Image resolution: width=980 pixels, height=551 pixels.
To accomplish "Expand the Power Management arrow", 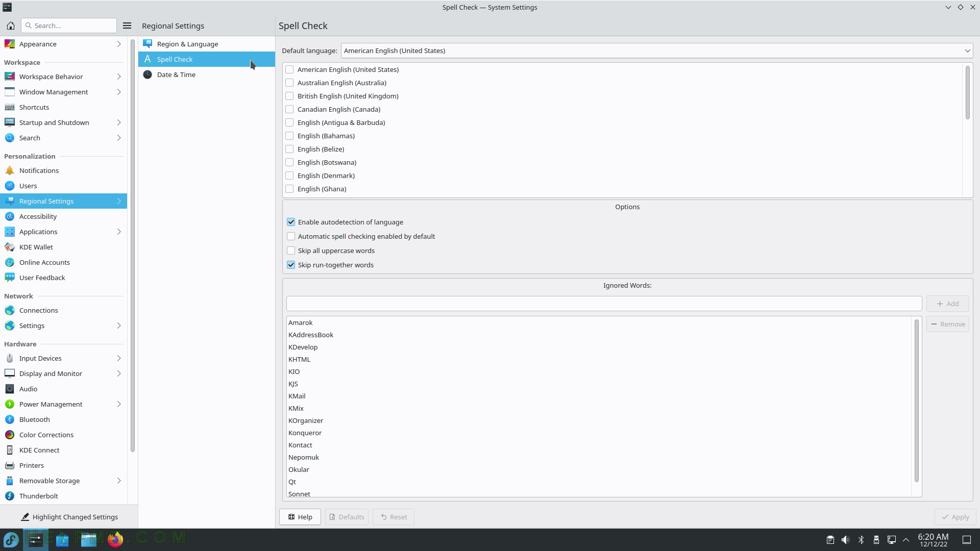I will [119, 404].
